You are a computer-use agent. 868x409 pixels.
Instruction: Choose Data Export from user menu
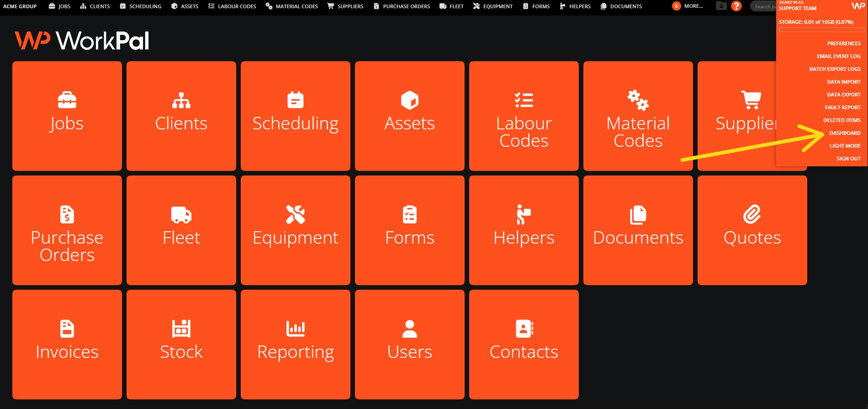[x=843, y=95]
